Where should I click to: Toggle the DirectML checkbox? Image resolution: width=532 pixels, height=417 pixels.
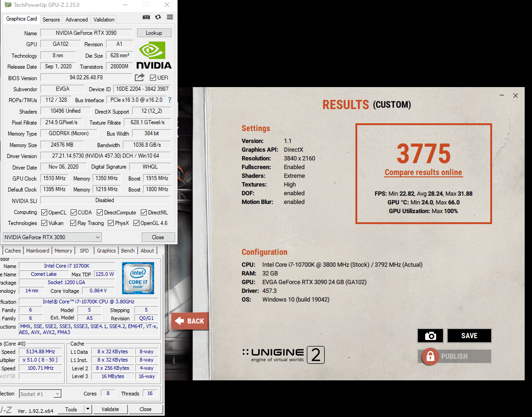[x=144, y=212]
